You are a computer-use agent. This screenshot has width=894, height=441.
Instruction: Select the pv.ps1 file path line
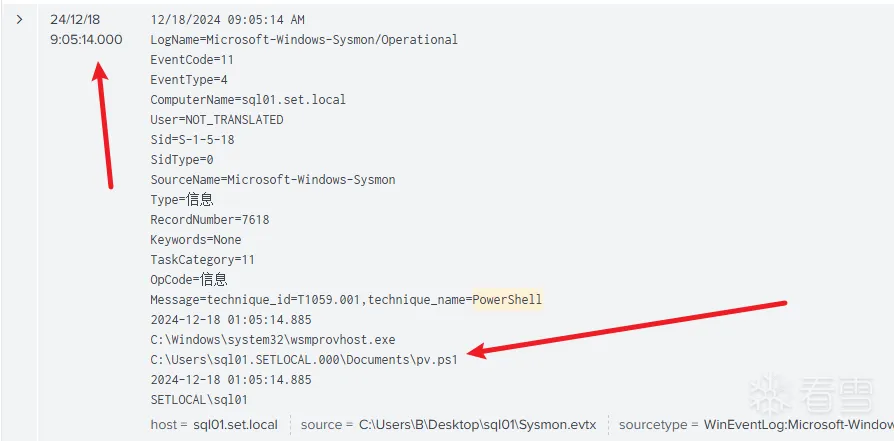coord(304,359)
